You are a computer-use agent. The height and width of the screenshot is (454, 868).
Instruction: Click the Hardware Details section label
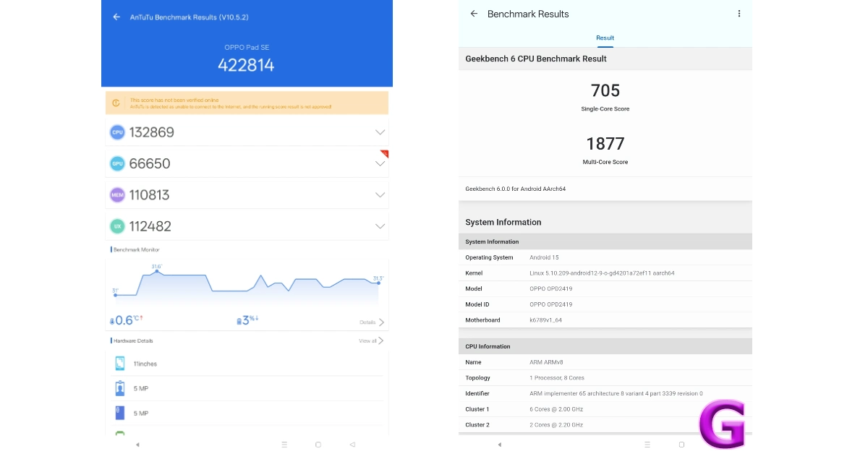coord(132,340)
